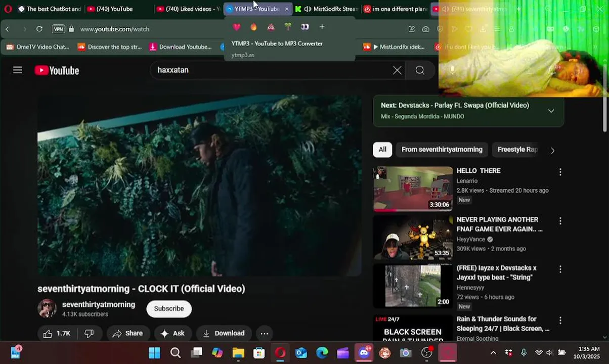Open more actions three-dot menu under video
The width and height of the screenshot is (609, 364).
pos(265,333)
